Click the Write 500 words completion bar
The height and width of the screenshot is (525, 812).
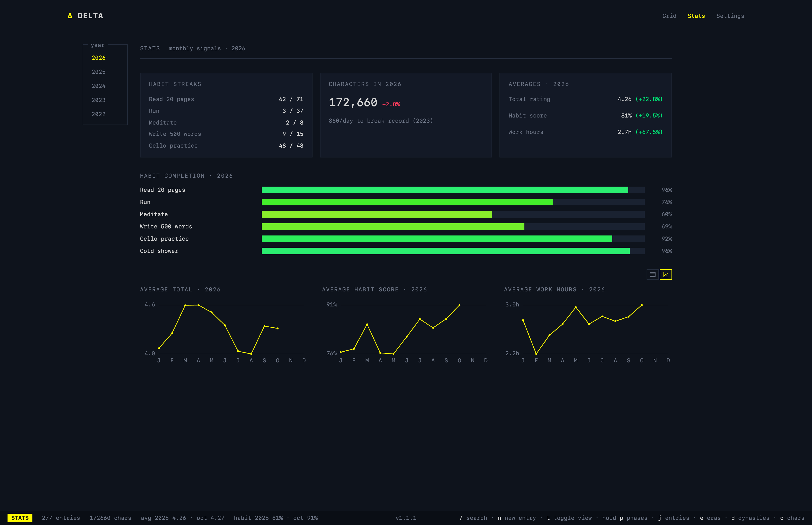(x=453, y=227)
